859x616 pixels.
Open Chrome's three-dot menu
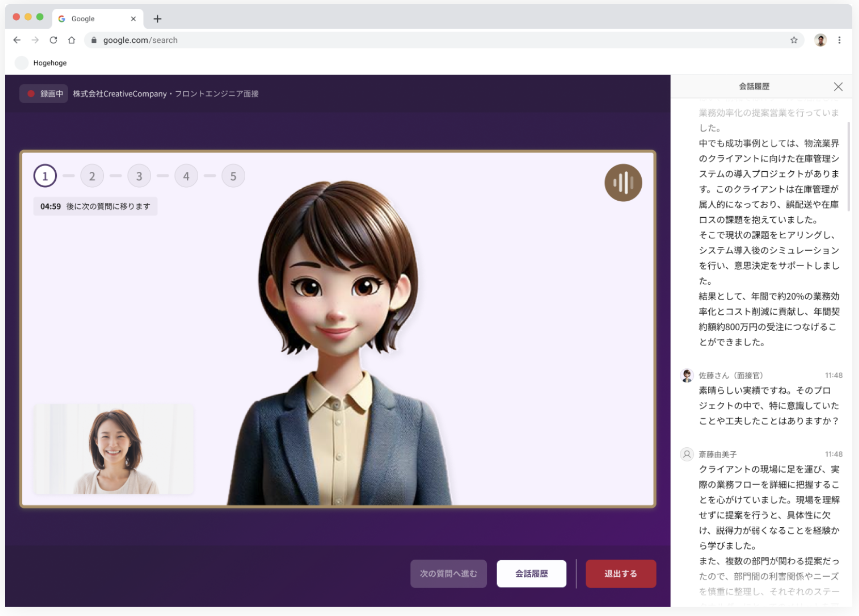tap(839, 40)
